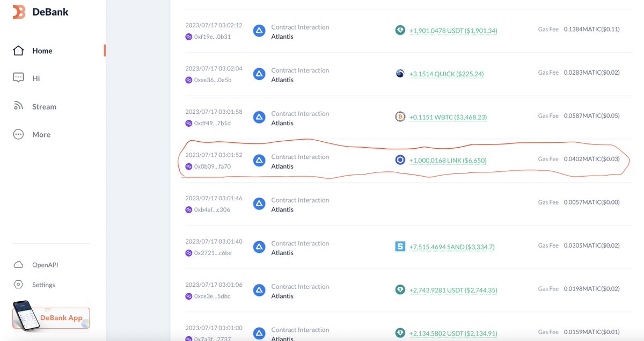Screen dimensions: 644x341
Task: Open +7,515.4694 SAND amount link
Action: (452, 247)
